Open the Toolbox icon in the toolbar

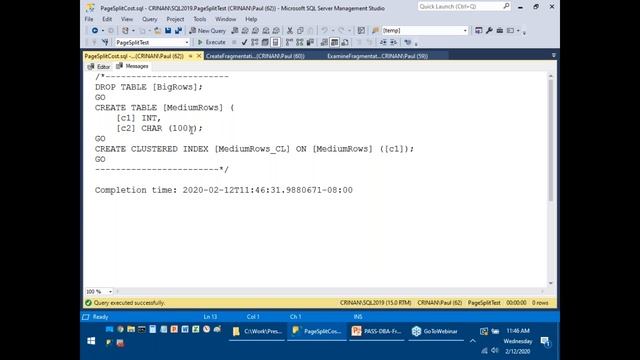click(x=500, y=31)
